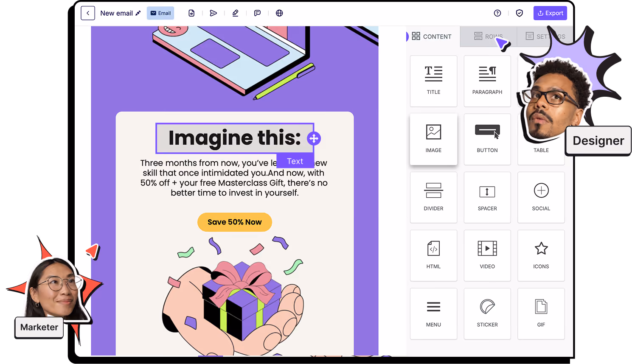The image size is (632, 364).
Task: Select the DIVIDER content block
Action: [x=433, y=197]
